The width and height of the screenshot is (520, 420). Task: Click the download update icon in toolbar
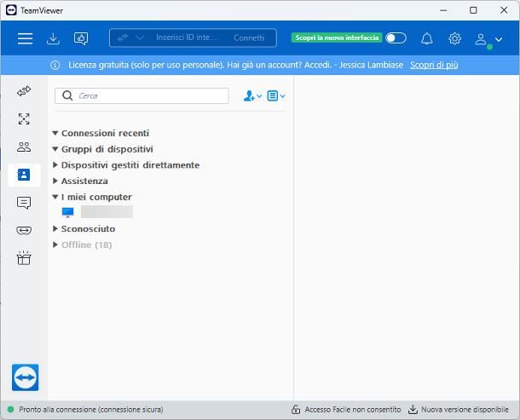pos(53,38)
